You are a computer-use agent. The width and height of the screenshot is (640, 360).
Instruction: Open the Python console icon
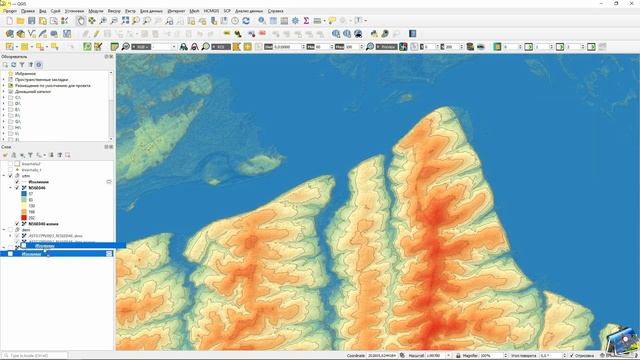pyautogui.click(x=374, y=34)
